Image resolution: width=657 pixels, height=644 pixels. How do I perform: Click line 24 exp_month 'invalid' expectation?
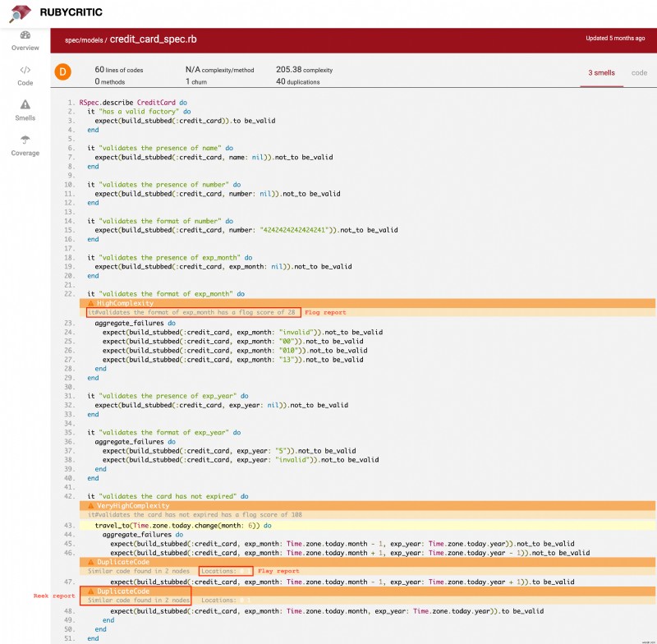pyautogui.click(x=242, y=332)
